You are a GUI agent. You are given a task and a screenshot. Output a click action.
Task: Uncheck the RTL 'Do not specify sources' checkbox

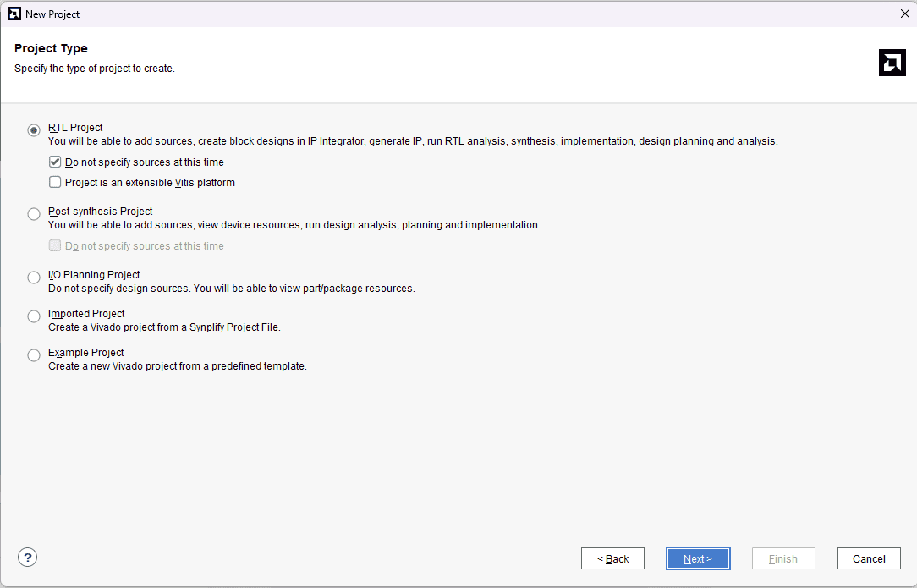(55, 162)
